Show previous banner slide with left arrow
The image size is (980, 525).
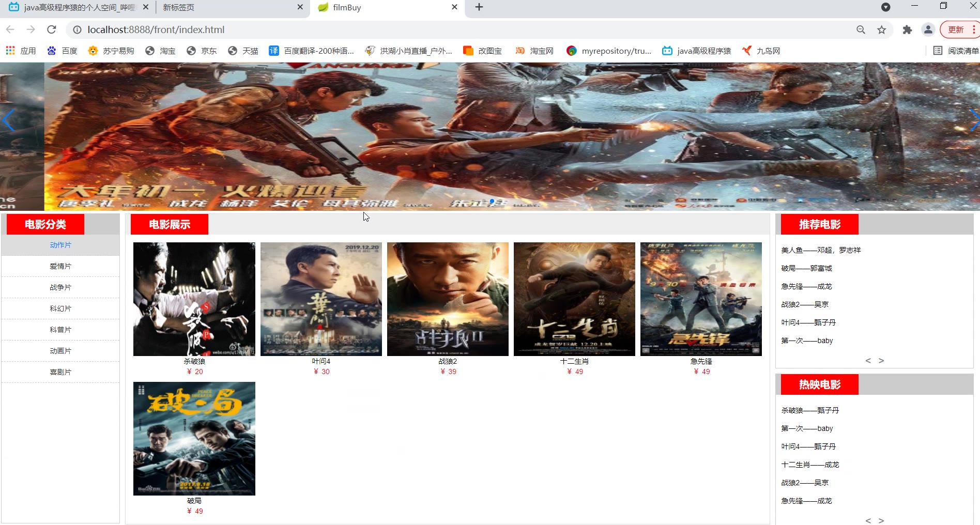pos(8,120)
